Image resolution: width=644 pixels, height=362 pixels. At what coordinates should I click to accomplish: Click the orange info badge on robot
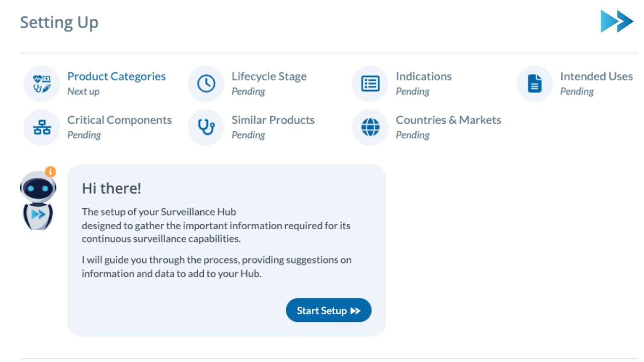(x=50, y=172)
